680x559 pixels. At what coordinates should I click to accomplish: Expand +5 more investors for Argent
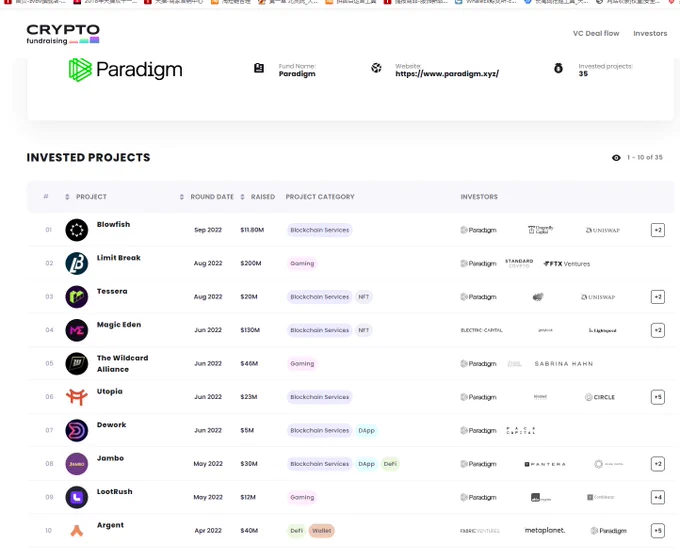[657, 530]
